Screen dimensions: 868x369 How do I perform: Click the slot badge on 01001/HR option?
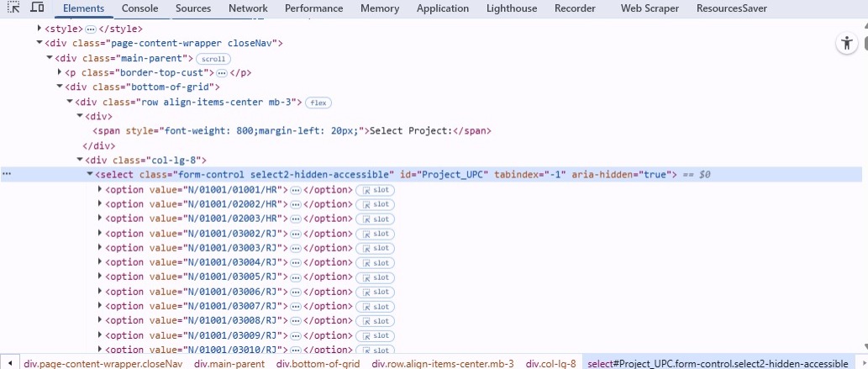[375, 190]
